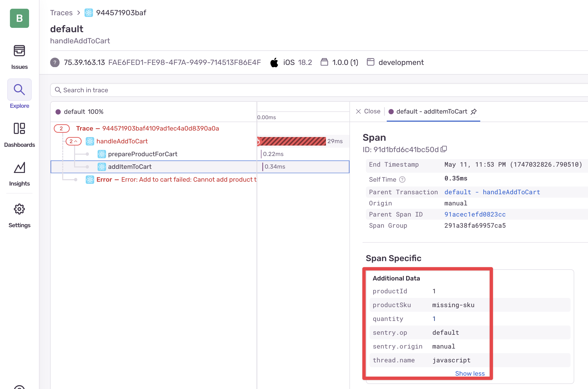Copy the span ID 91d1bfd6c41bc50d
This screenshot has width=588, height=389.
click(x=443, y=149)
